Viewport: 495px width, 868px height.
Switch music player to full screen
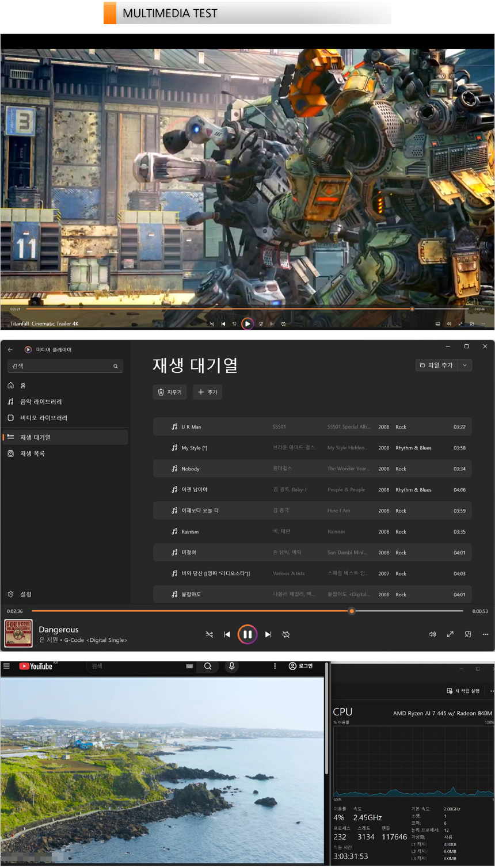coord(450,634)
